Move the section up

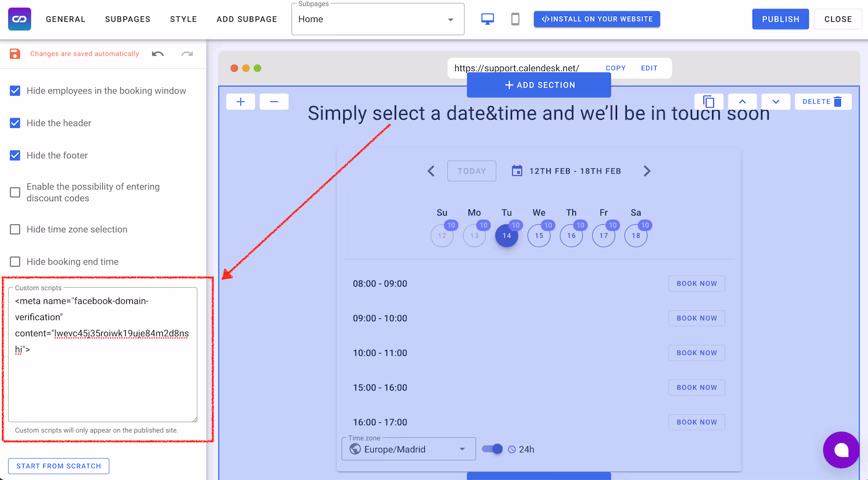pyautogui.click(x=742, y=101)
